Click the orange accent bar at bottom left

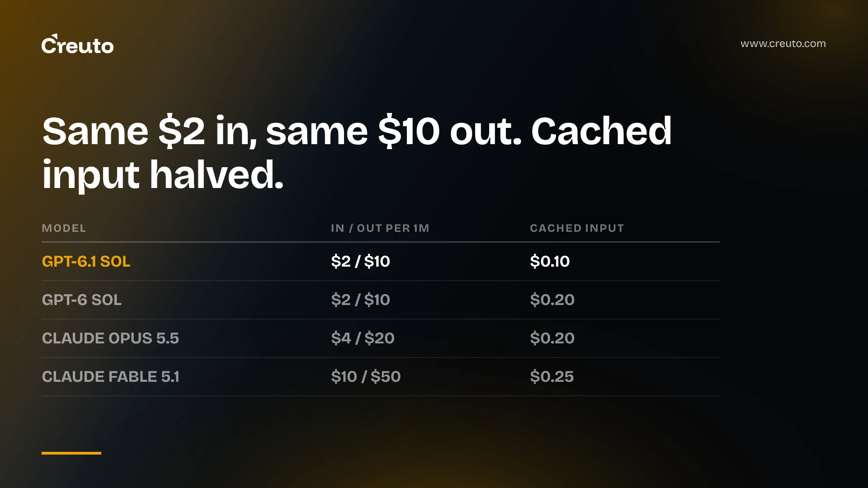71,453
